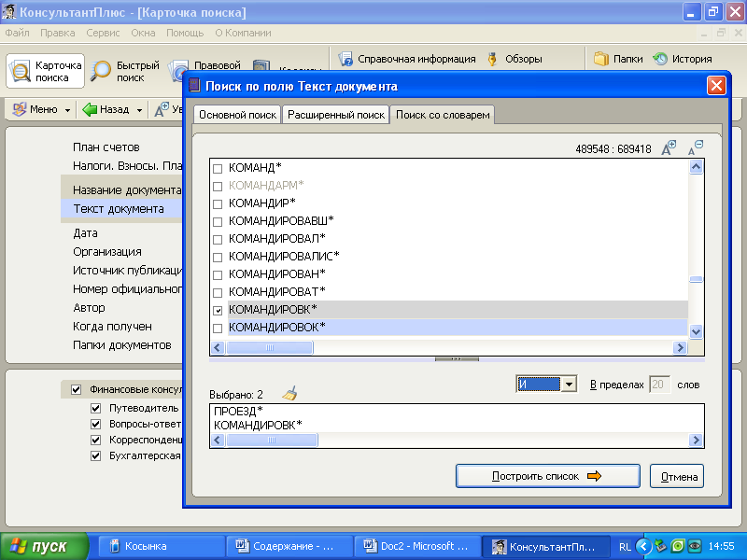Click word list horizontal scrollbar thumb
The image size is (747, 560).
click(270, 347)
